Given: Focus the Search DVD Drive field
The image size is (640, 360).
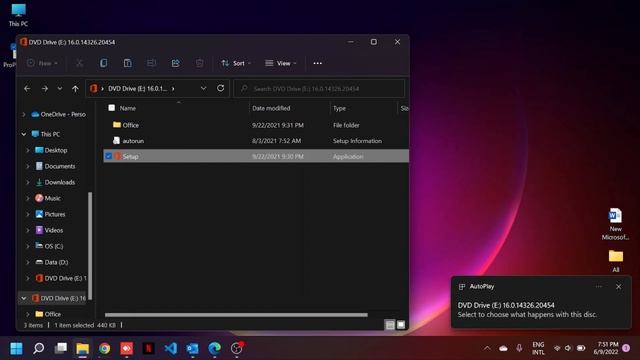Looking at the screenshot, I should click(319, 89).
